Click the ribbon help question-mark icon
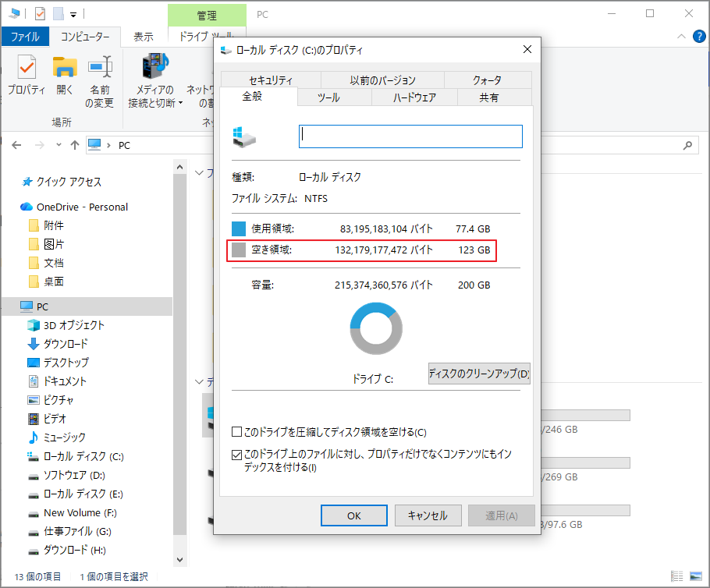The height and width of the screenshot is (588, 710). (699, 36)
